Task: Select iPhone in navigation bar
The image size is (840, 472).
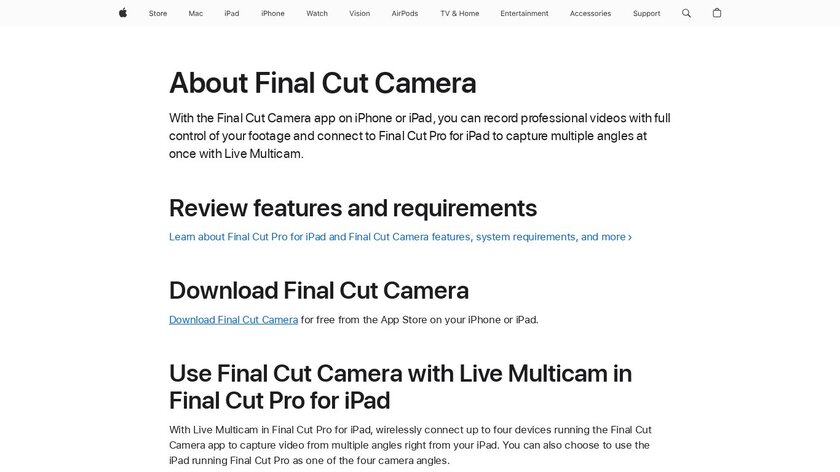Action: point(273,13)
